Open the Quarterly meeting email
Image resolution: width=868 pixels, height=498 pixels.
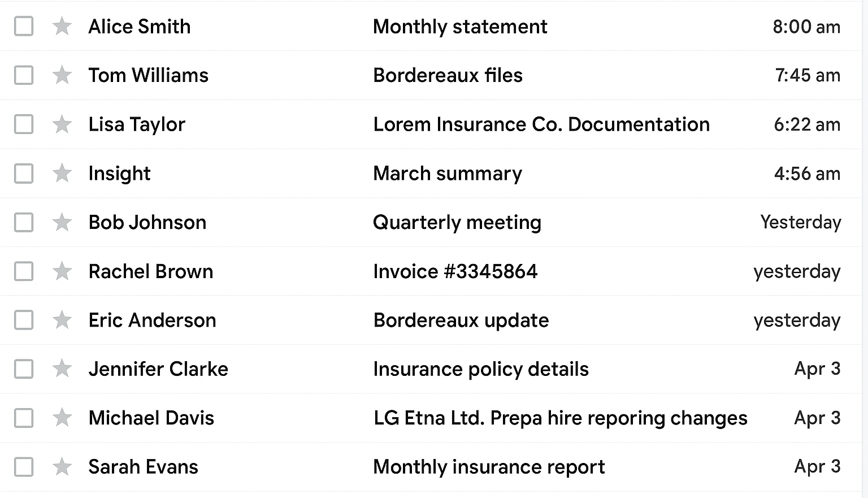pyautogui.click(x=431, y=222)
